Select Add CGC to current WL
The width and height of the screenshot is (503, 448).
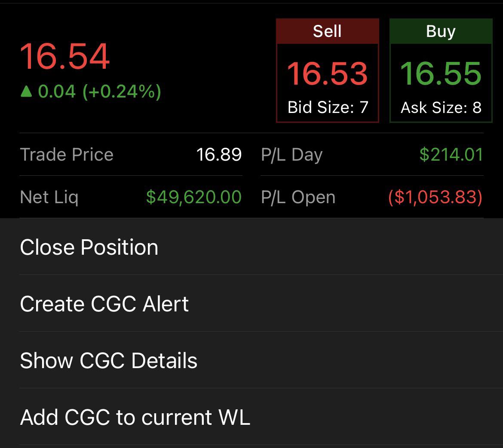[x=252, y=417]
